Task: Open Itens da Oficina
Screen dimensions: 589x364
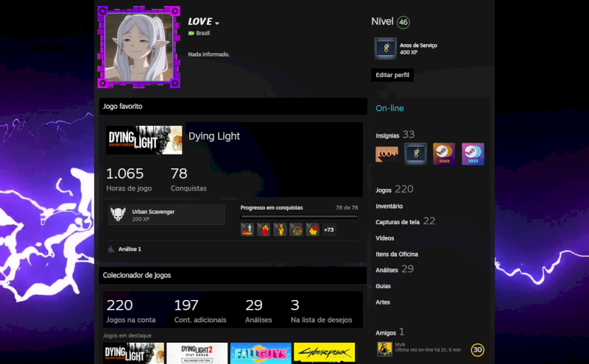Action: (397, 254)
